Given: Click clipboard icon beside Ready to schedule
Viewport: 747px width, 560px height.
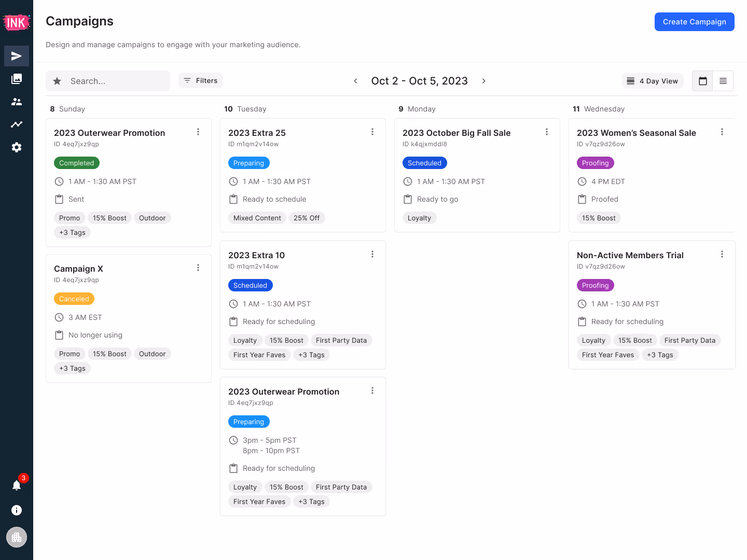Looking at the screenshot, I should (233, 199).
